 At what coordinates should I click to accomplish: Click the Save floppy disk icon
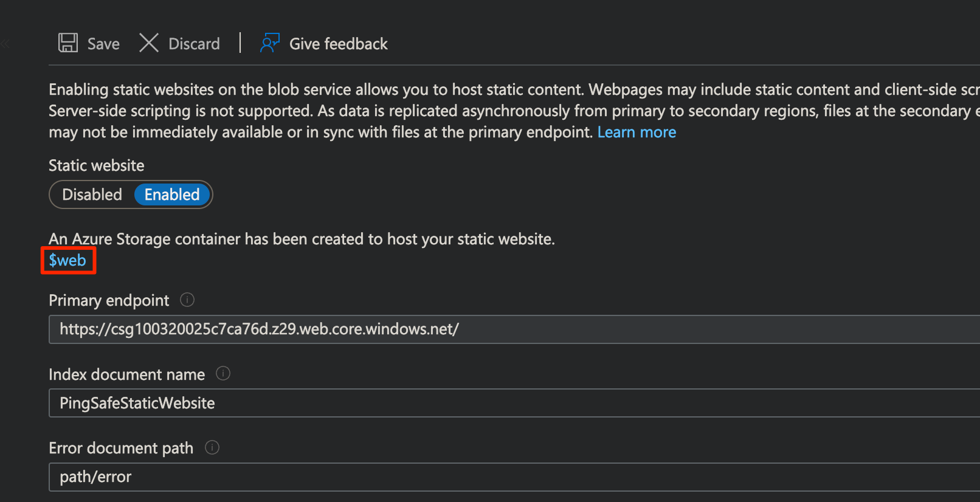(68, 43)
